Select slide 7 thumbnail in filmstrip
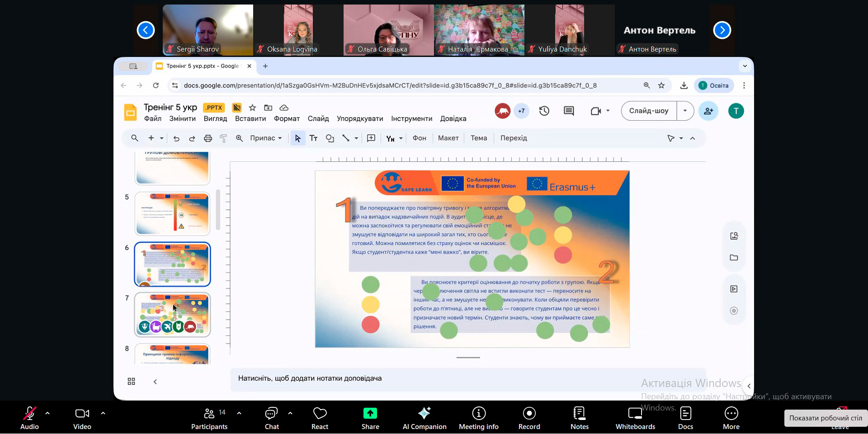 pos(172,315)
